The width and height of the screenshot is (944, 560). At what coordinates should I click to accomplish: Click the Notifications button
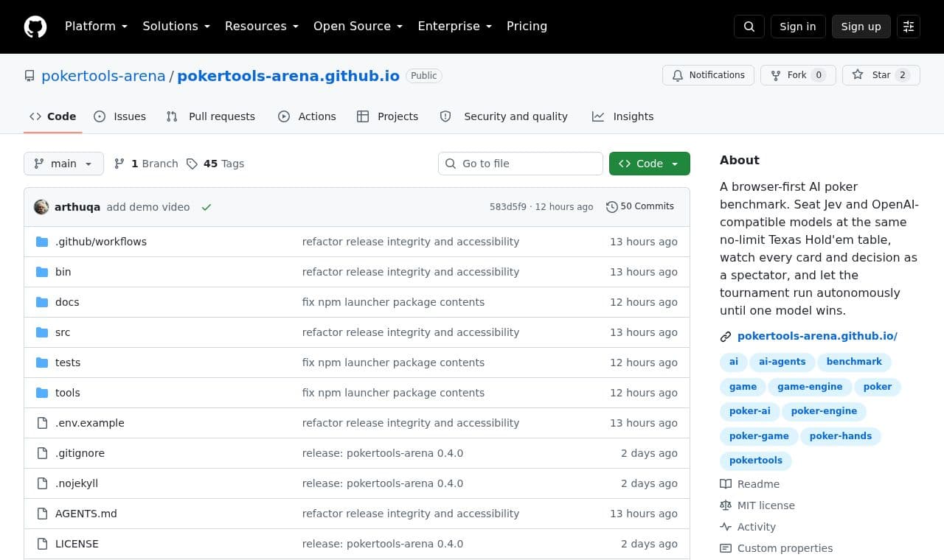[x=709, y=75]
